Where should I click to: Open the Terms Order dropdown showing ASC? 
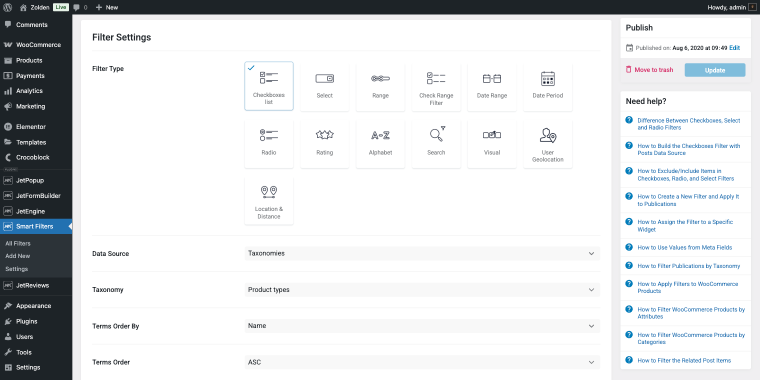pyautogui.click(x=422, y=362)
